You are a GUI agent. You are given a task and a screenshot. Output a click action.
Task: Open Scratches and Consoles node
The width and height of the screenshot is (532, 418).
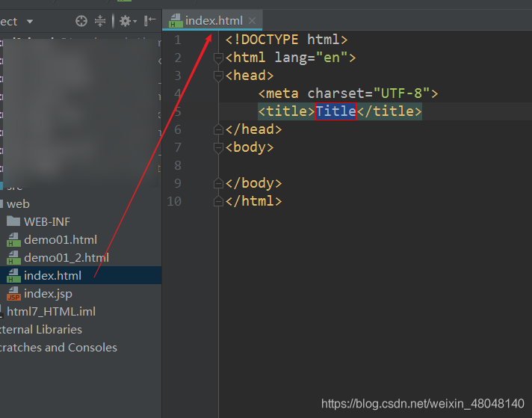point(58,348)
